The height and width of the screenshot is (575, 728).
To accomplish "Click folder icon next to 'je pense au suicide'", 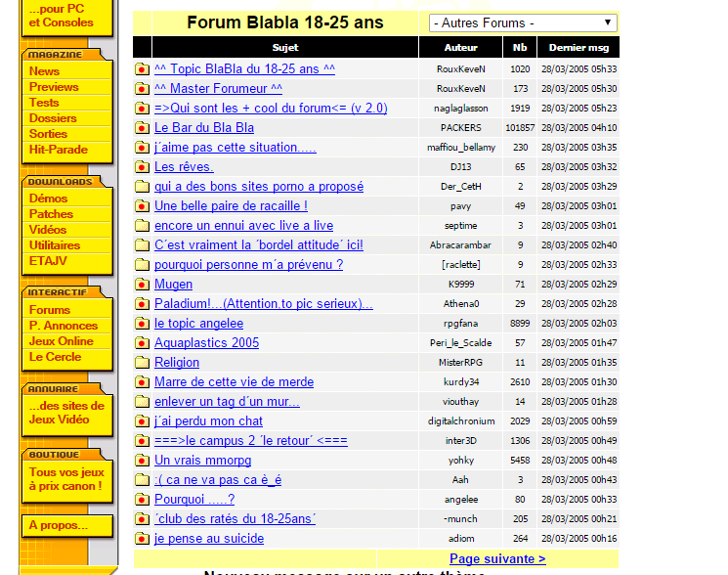I will tap(142, 539).
